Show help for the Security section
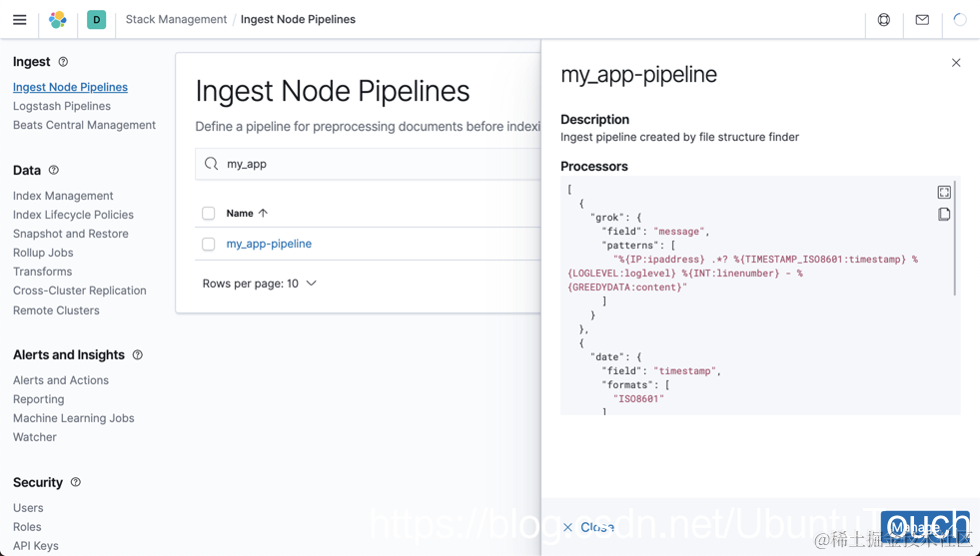This screenshot has width=980, height=556. (x=76, y=482)
